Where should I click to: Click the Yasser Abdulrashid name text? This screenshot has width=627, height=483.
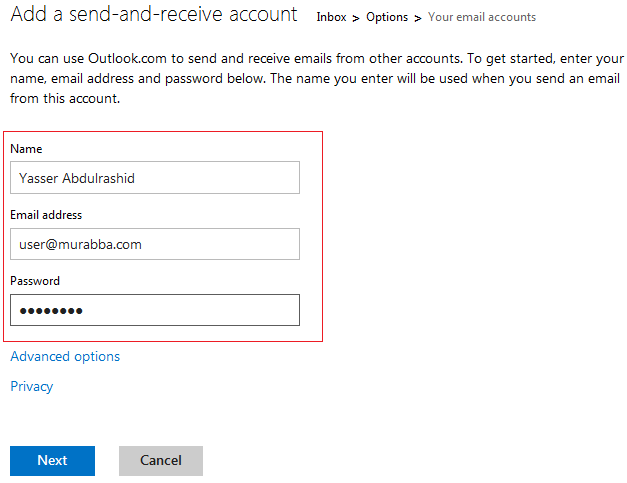coord(77,178)
